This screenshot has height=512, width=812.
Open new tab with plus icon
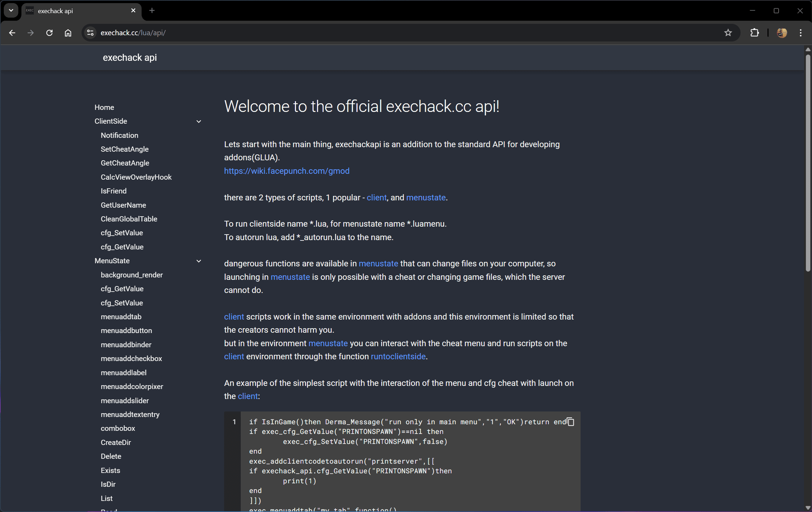tap(152, 11)
